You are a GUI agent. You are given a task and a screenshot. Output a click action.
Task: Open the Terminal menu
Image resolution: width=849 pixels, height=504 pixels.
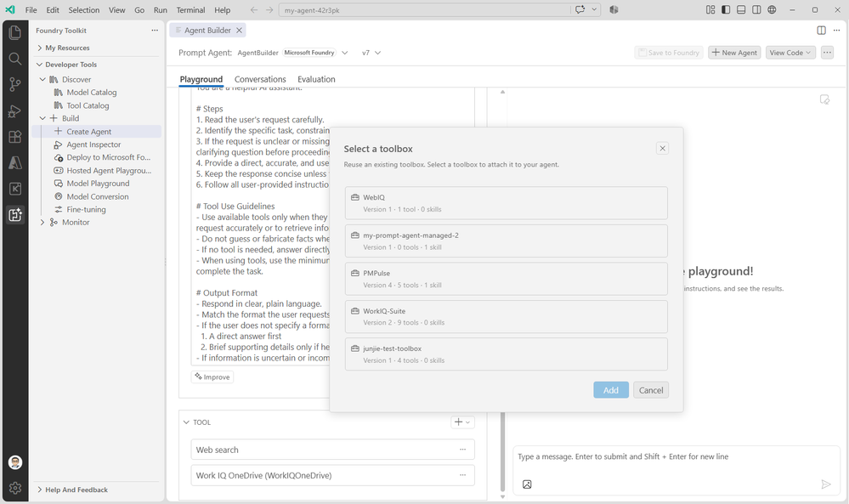pos(190,9)
